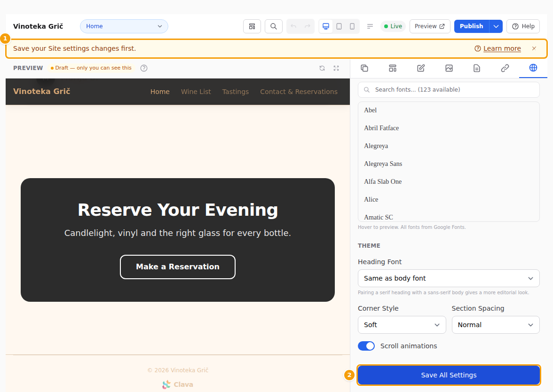Click the Learn more link

502,48
